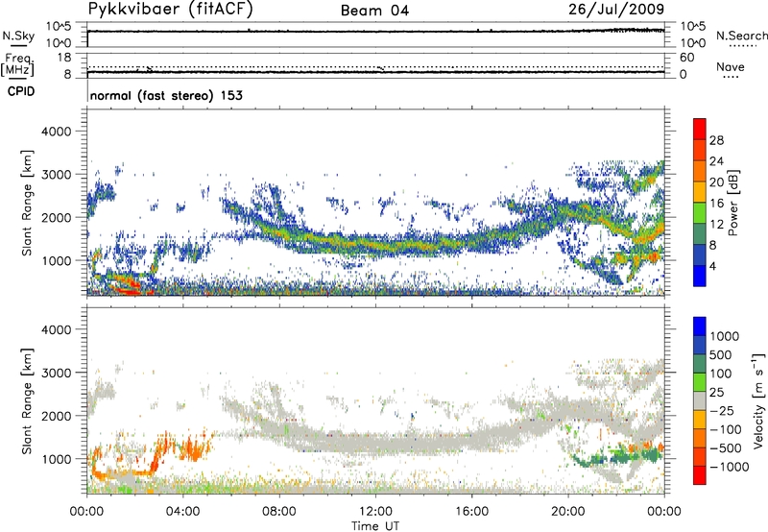Viewport: 768px width, 532px height.
Task: Click the 'Velocity [m s-1]' color bar title
Action: click(758, 400)
